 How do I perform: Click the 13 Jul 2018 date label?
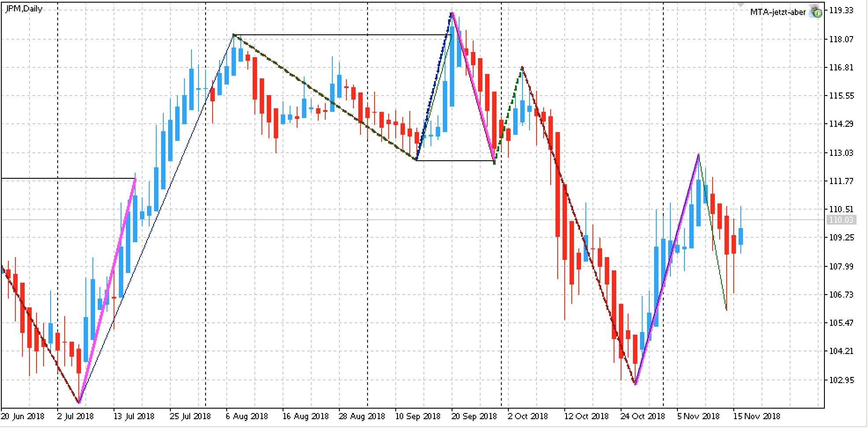coord(133,416)
